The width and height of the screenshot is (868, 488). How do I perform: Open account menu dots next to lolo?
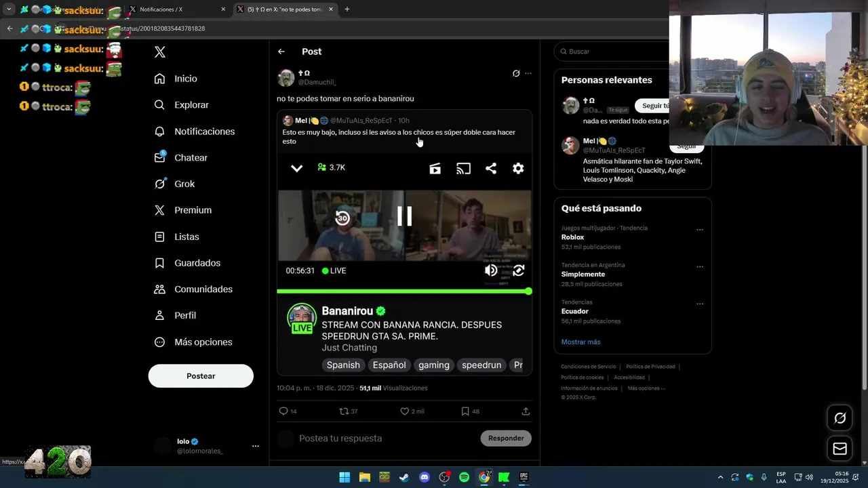[256, 446]
